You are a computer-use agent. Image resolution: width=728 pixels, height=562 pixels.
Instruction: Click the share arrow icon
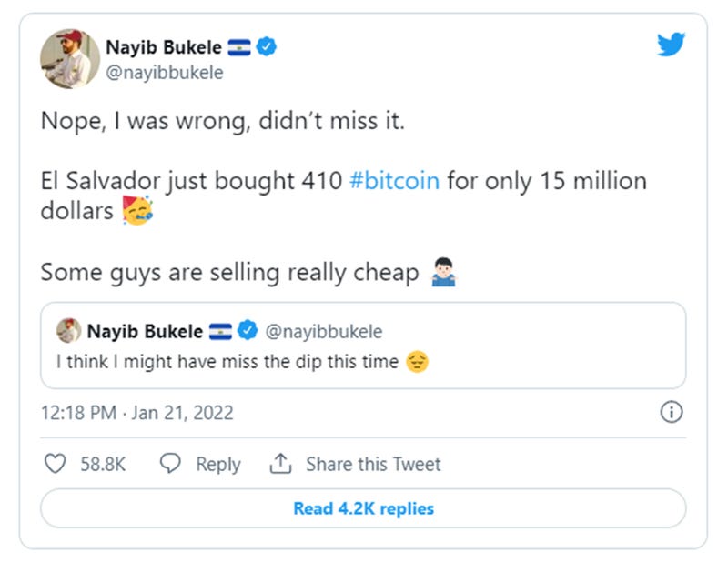[x=280, y=464]
